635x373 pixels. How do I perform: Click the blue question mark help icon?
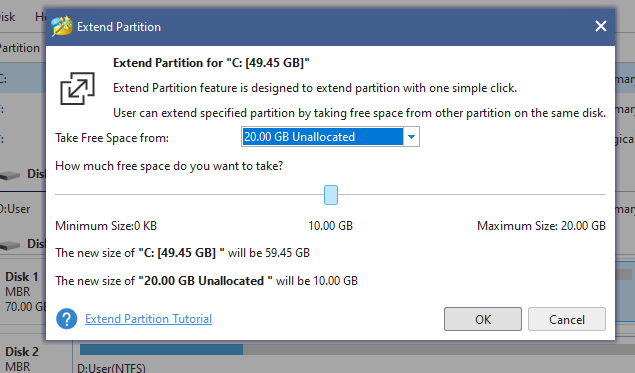[x=67, y=319]
